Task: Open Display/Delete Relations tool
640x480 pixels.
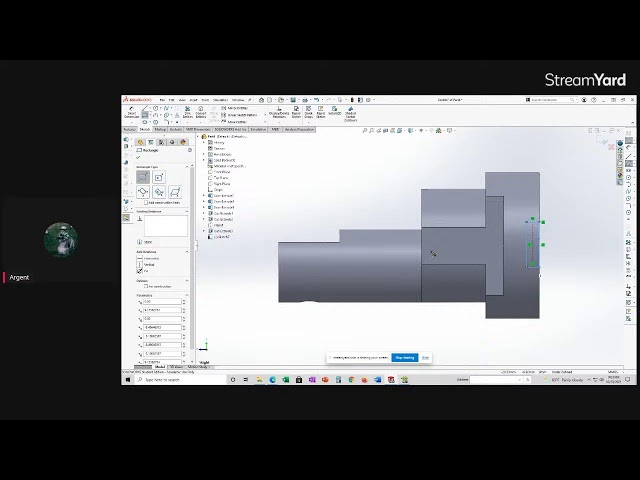Action: [279, 112]
